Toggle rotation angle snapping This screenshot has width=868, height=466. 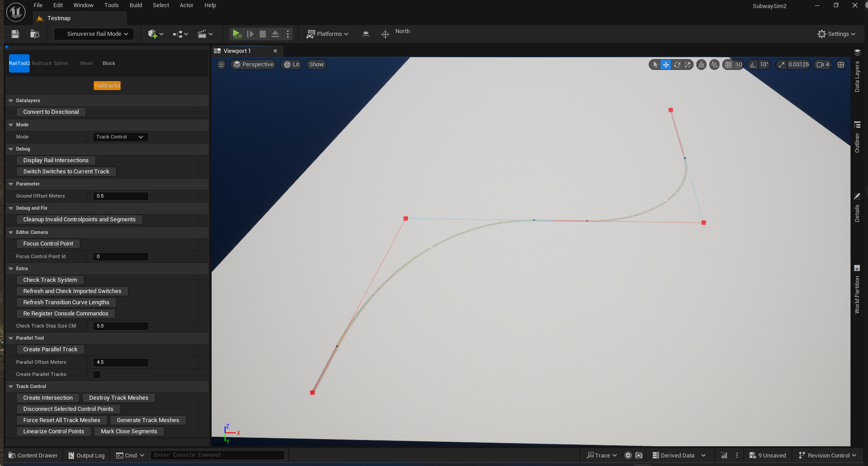click(x=753, y=65)
